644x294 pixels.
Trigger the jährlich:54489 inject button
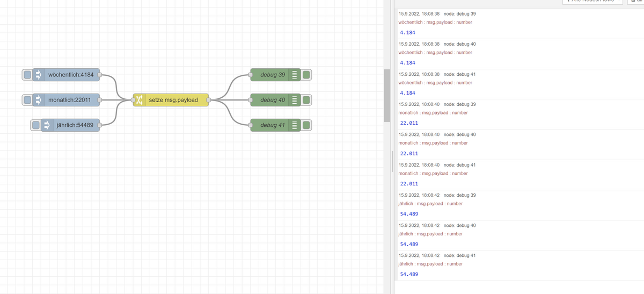[36, 125]
